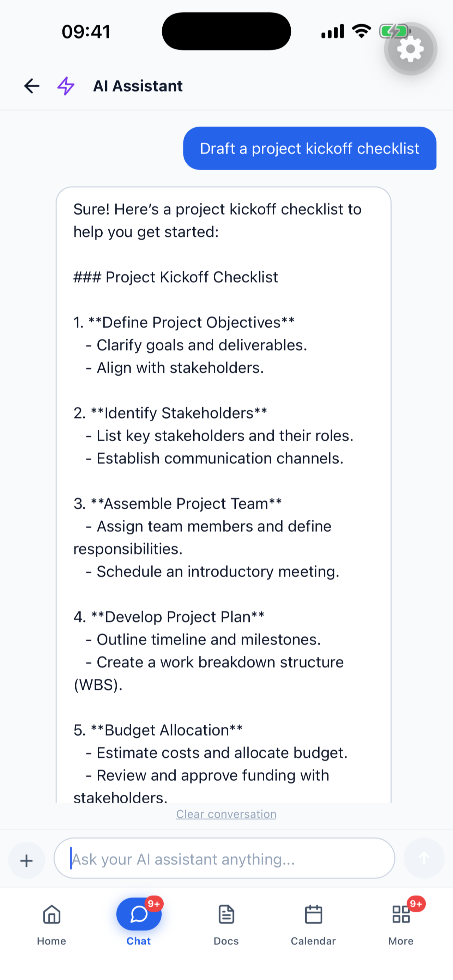Click the 9+ badge on More icon
The height and width of the screenshot is (980, 453).
point(416,903)
